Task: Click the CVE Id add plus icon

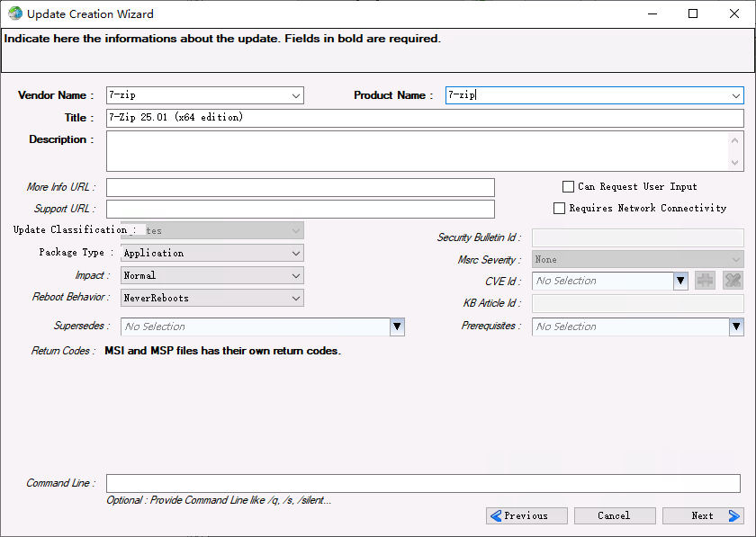Action: point(705,280)
